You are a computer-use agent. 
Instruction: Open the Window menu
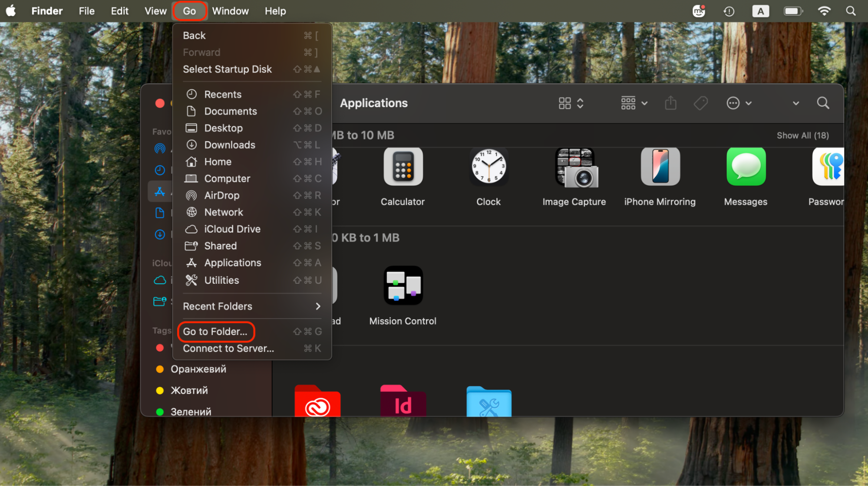point(230,11)
